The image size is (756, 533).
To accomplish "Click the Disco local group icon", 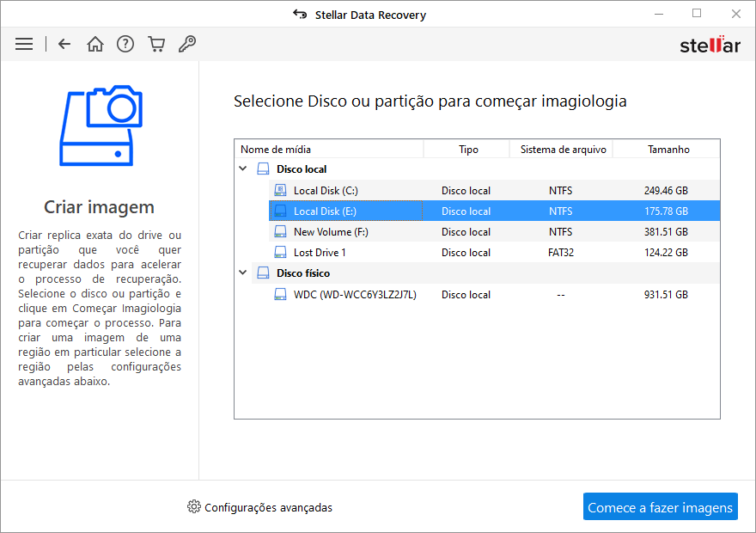I will [263, 168].
